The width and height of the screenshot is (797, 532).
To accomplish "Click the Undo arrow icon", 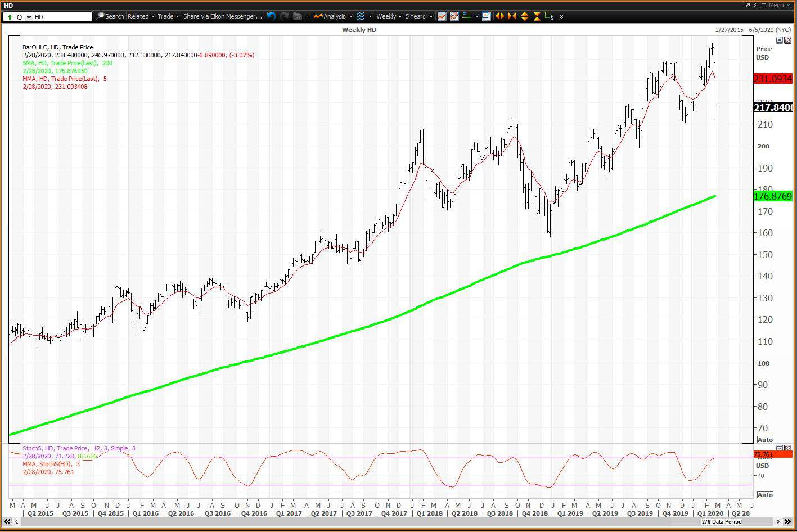I will (271, 16).
